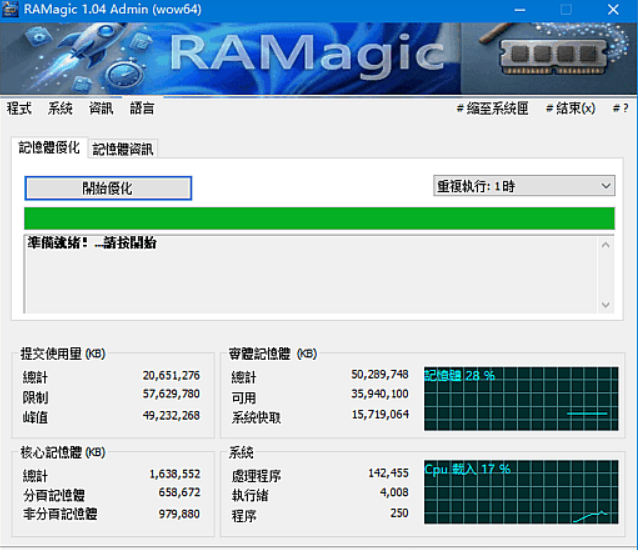Screen dimensions: 638x550
Task: Click the Cpu 載入 17 % graph
Action: (521, 492)
